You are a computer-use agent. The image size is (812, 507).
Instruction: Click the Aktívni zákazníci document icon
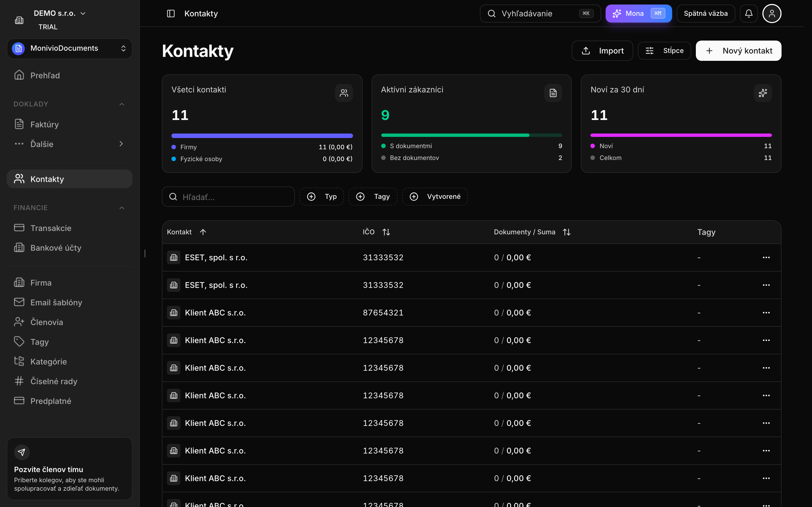click(x=553, y=93)
